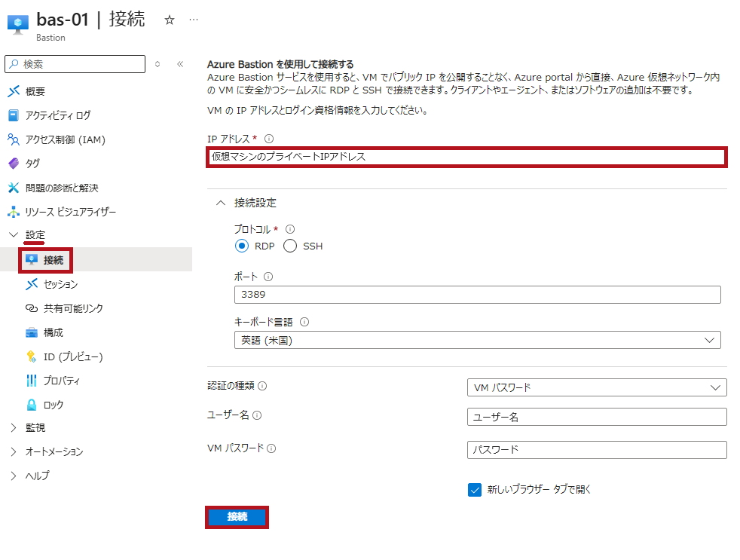Click the info icon next to ポート

pyautogui.click(x=268, y=277)
